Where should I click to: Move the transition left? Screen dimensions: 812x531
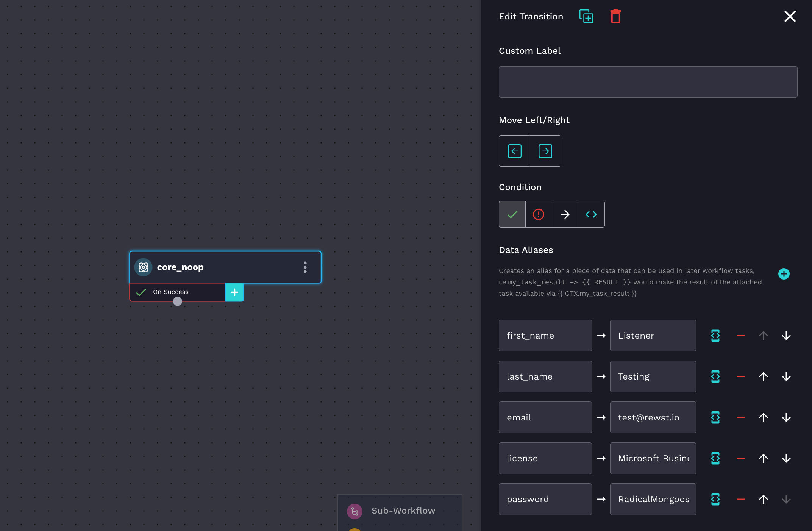[514, 151]
